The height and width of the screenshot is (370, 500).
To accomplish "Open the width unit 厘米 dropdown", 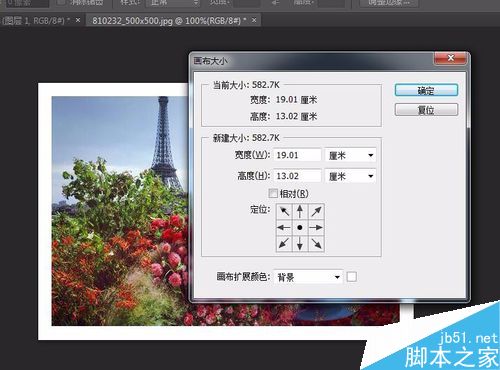I will (x=350, y=155).
